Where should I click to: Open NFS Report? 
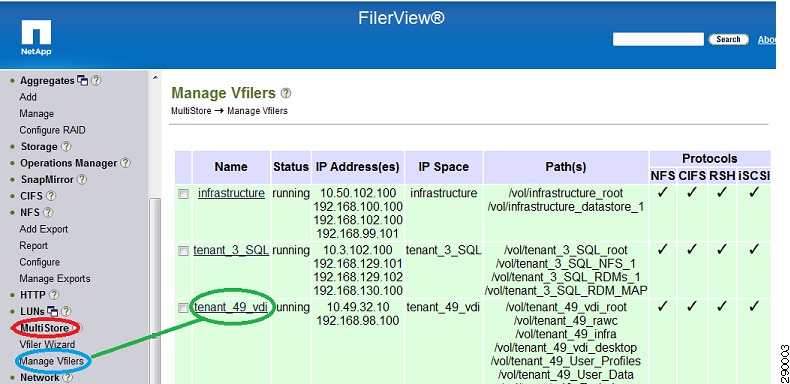pos(33,245)
